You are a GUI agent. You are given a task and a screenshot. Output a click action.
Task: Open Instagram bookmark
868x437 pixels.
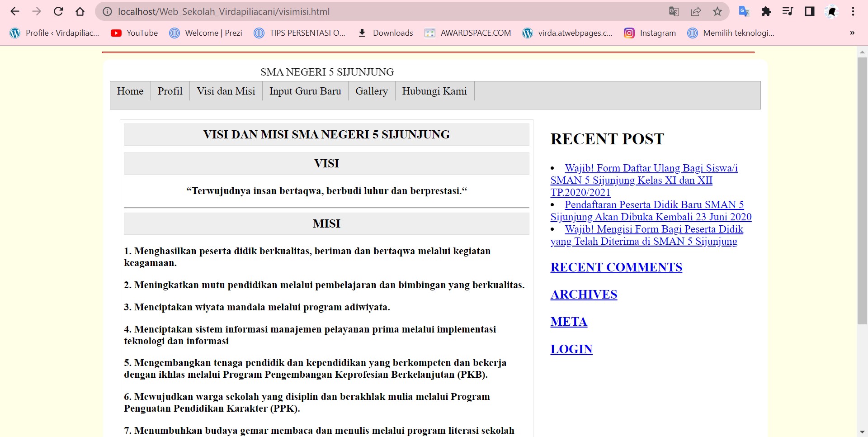tap(650, 33)
